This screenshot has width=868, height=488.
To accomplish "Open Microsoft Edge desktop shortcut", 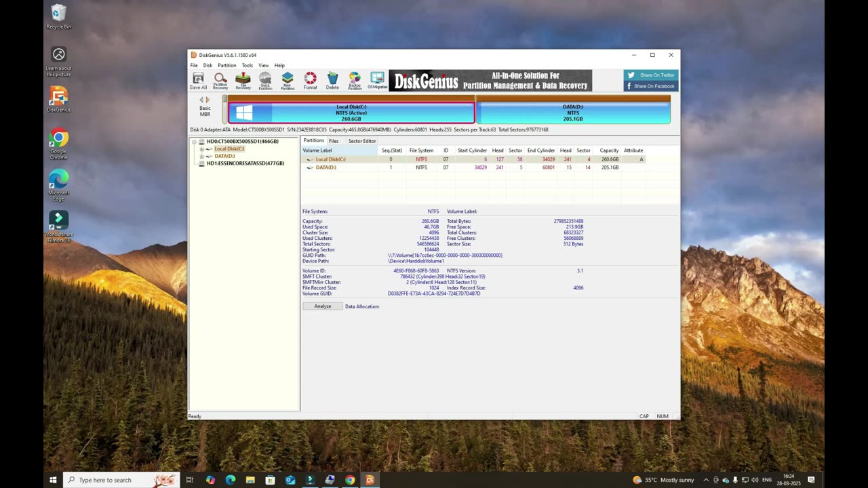I will click(58, 185).
